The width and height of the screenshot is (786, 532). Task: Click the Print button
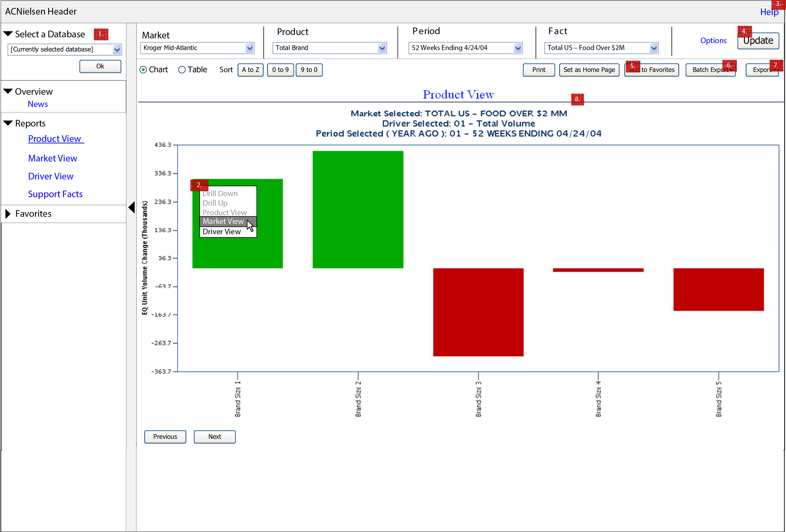539,70
